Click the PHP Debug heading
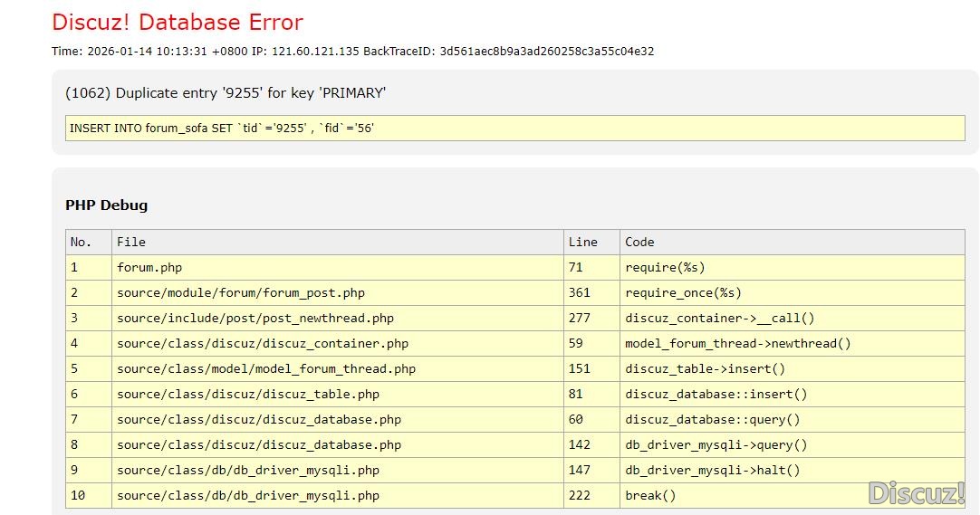Screen dimensions: 980x515 [106, 205]
